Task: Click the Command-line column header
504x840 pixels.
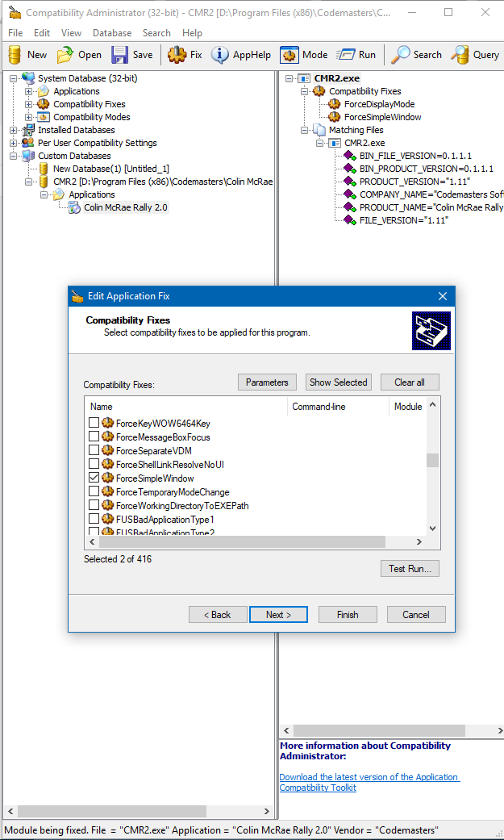Action: (x=338, y=407)
